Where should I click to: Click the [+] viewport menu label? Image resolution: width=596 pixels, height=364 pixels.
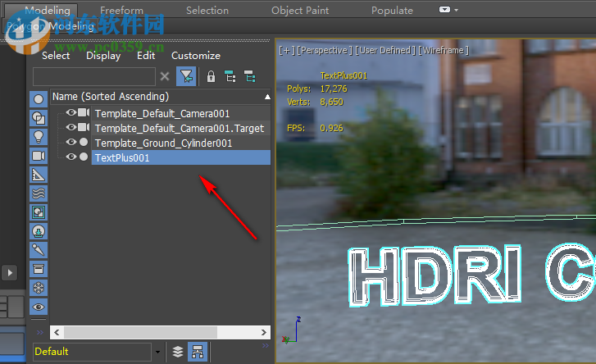[286, 50]
